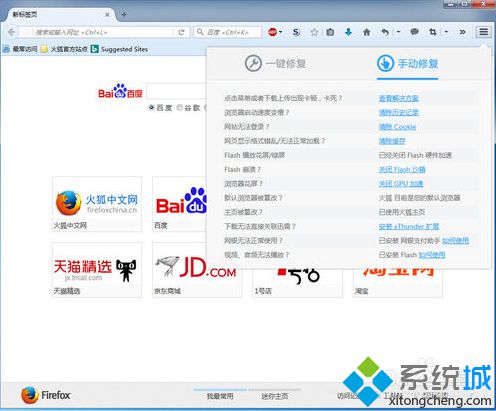Click the 关闭 GPU 加速 link
The width and height of the screenshot is (496, 411).
click(x=401, y=184)
